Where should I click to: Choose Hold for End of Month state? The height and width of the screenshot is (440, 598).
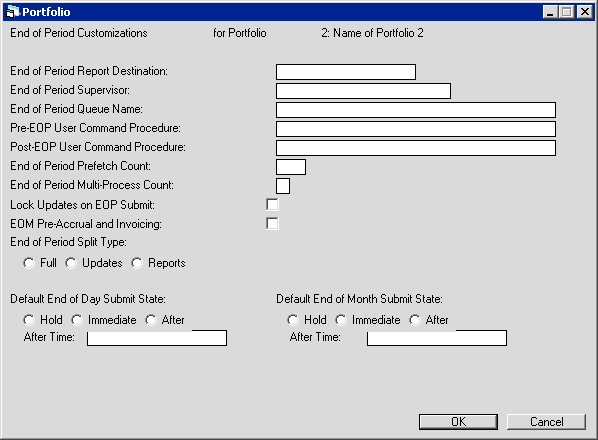pyautogui.click(x=293, y=320)
